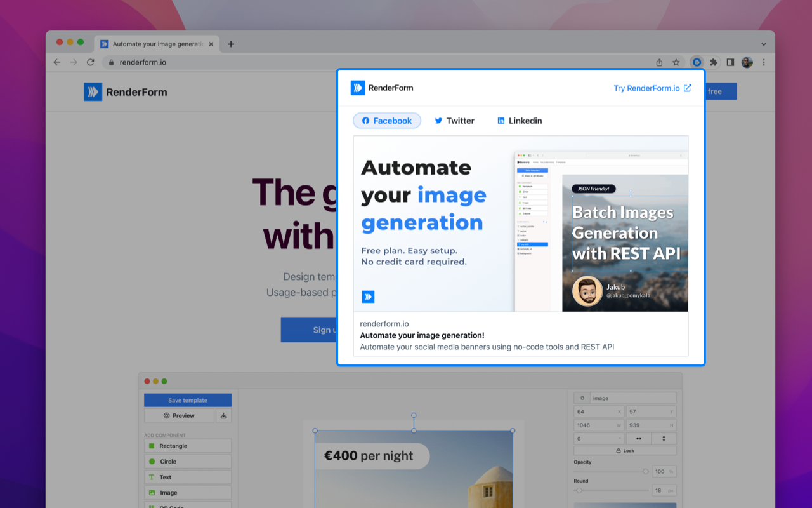Switch to the Linkedin preview tab
This screenshot has width=812, height=508.
[520, 121]
